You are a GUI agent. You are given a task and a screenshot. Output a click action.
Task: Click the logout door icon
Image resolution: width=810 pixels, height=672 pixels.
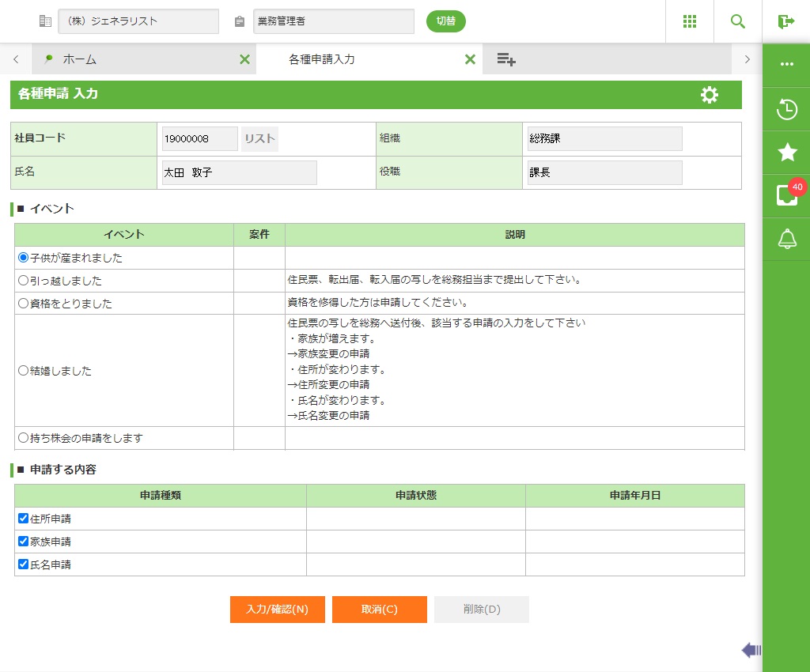pos(785,21)
